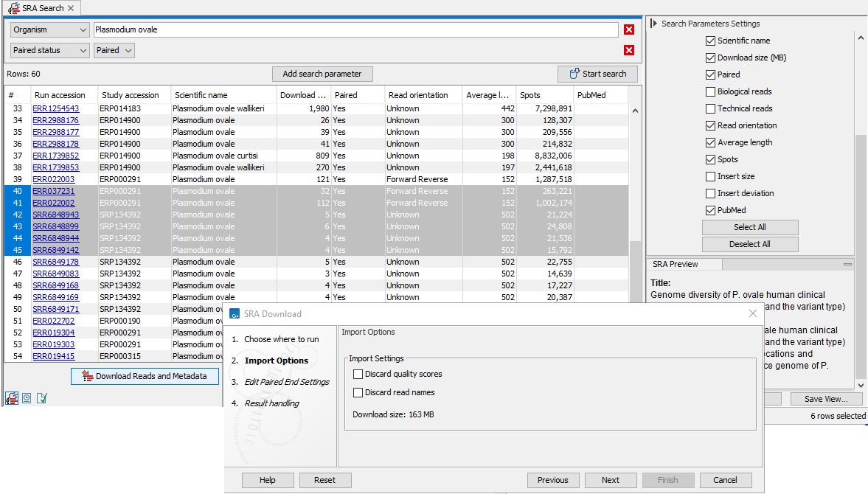Close the SRA Search tab
The width and height of the screenshot is (868, 494).
pyautogui.click(x=71, y=8)
